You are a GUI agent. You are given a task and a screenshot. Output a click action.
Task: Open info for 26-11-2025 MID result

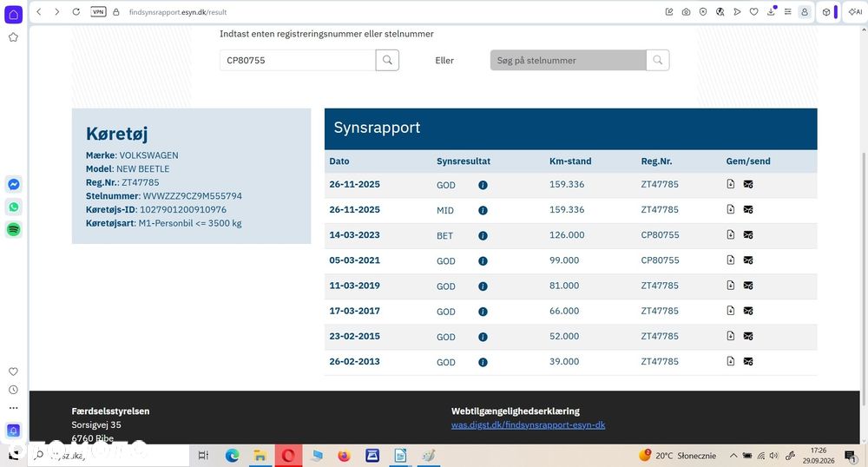click(x=483, y=211)
